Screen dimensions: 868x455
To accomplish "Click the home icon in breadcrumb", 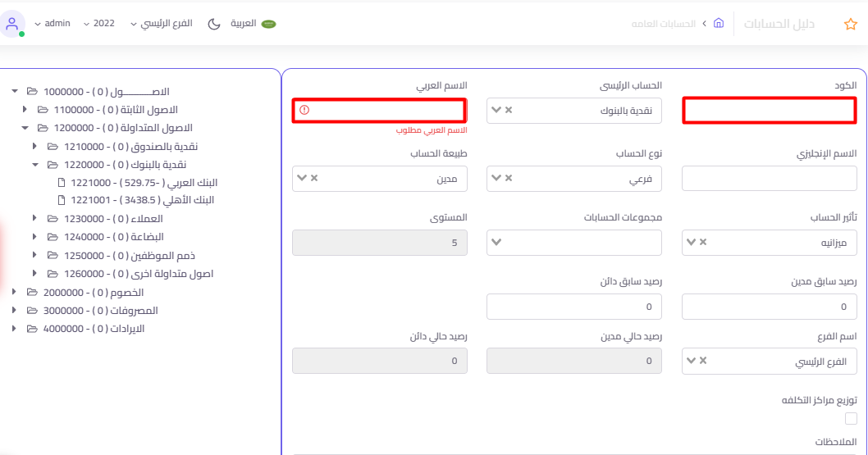I will [719, 24].
